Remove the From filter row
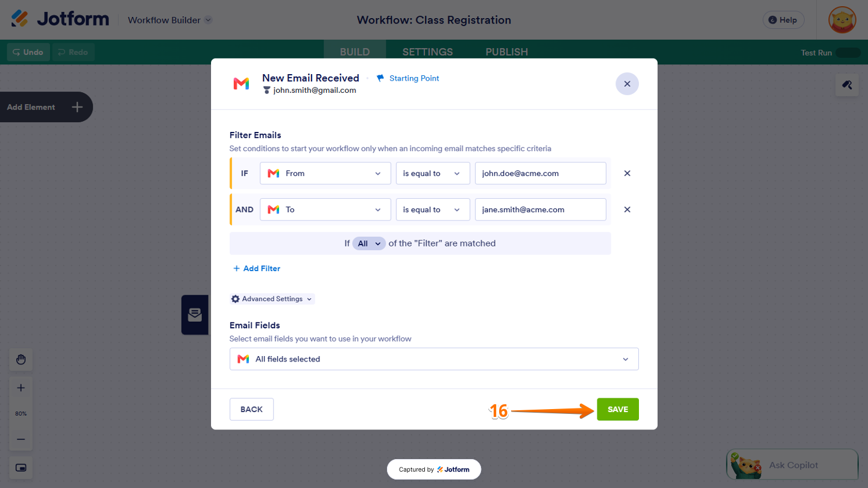Image resolution: width=868 pixels, height=488 pixels. tap(627, 174)
